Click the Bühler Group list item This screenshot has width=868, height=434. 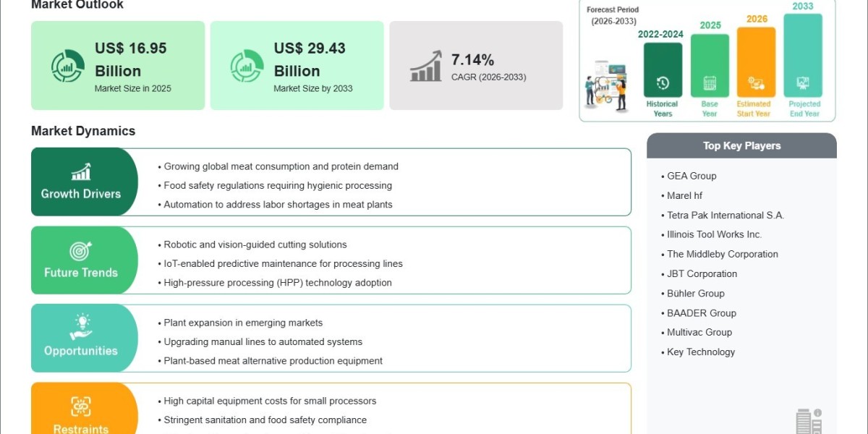[695, 293]
